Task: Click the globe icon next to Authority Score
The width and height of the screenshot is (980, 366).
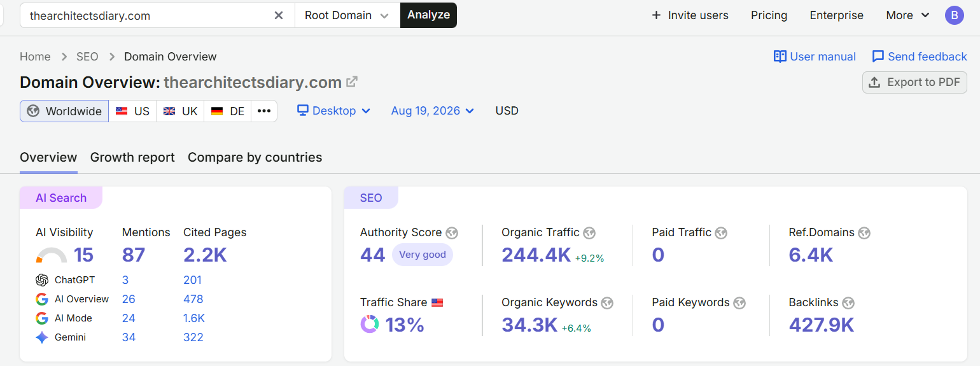Action: click(452, 233)
